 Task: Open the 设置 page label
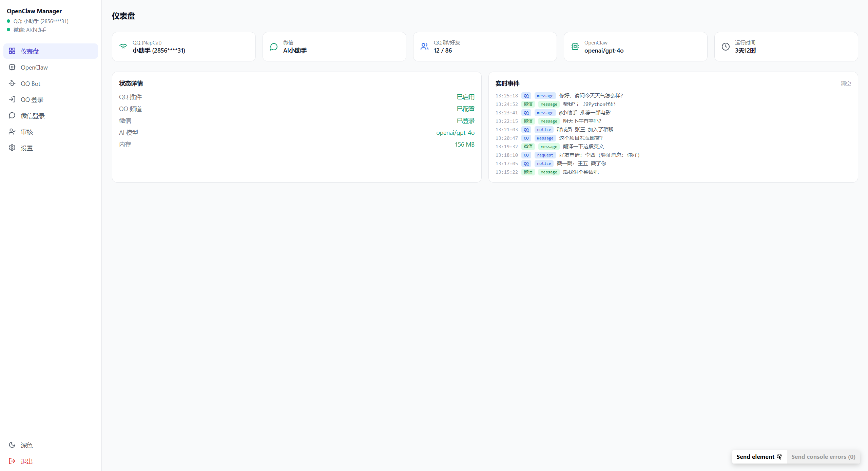tap(27, 148)
